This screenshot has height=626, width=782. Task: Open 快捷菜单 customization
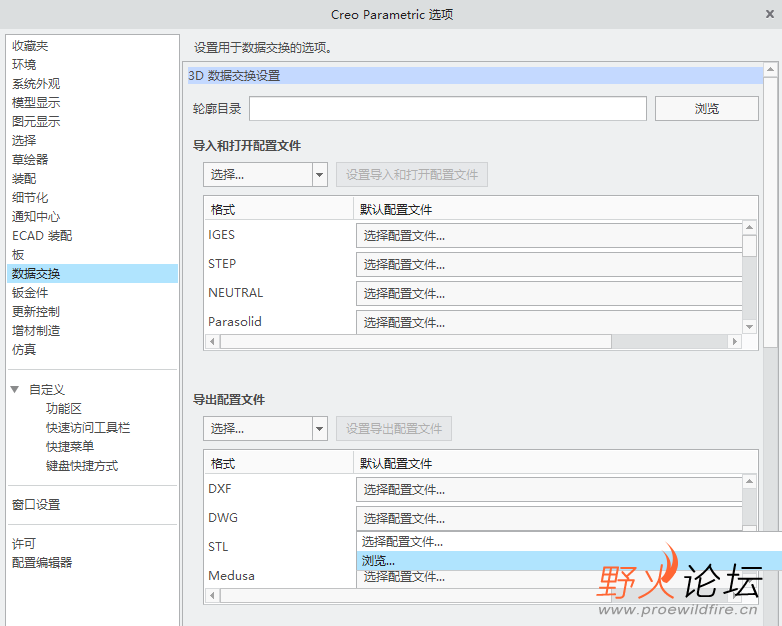70,446
